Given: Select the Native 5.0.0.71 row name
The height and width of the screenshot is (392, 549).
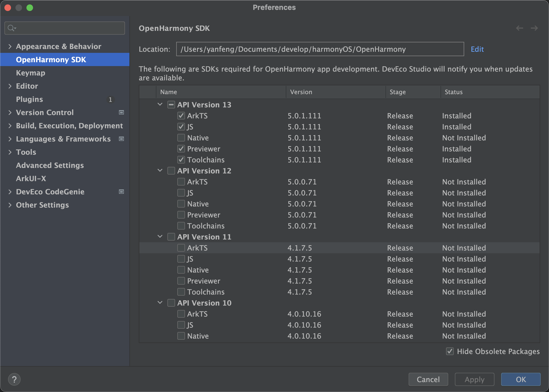Looking at the screenshot, I should (198, 204).
